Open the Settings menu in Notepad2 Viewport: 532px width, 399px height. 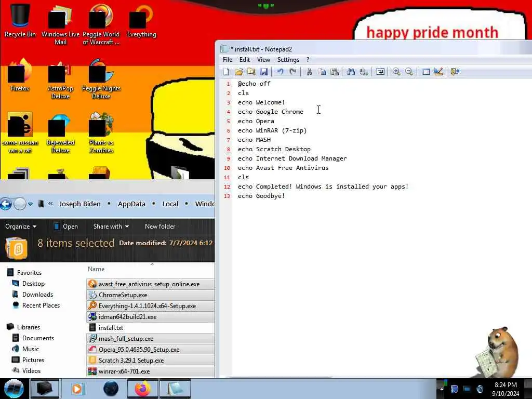tap(288, 60)
